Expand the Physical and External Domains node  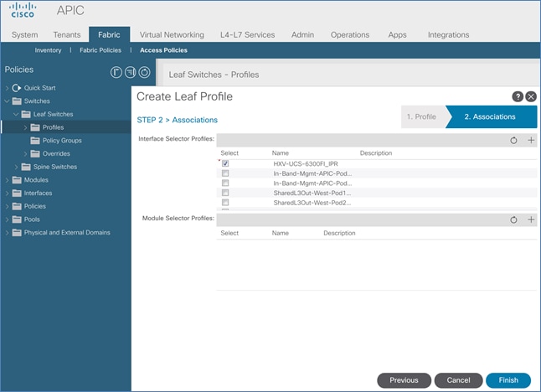tap(7, 232)
